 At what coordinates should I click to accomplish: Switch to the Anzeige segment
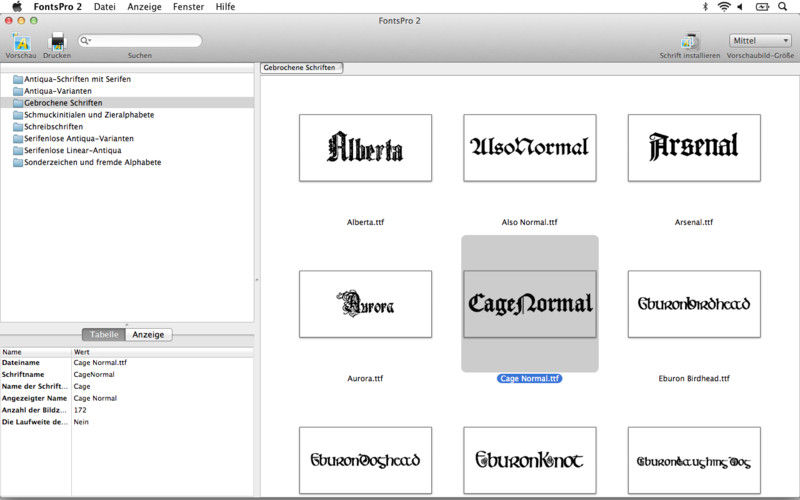tap(149, 335)
